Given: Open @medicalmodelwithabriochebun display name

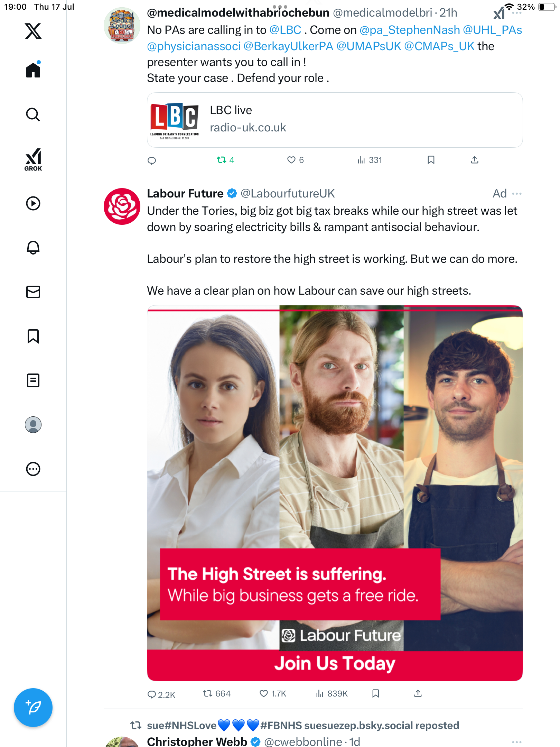Looking at the screenshot, I should tap(238, 13).
